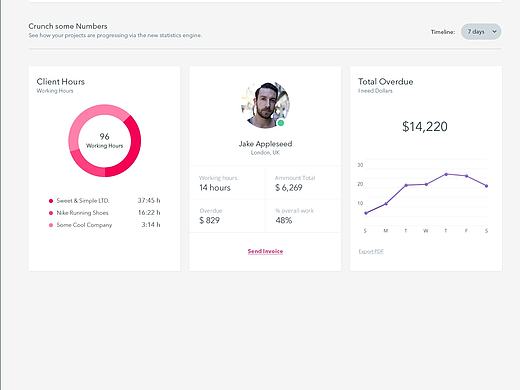Click the Nike Running Shoes legend dot
This screenshot has height=390, width=520.
tap(51, 213)
